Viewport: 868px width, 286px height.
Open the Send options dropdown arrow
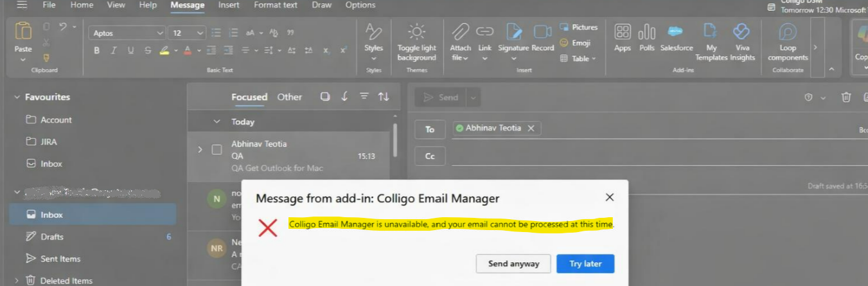473,97
